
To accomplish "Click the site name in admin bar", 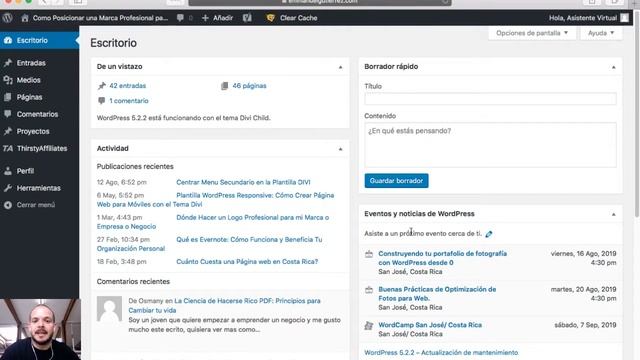I will (100, 18).
